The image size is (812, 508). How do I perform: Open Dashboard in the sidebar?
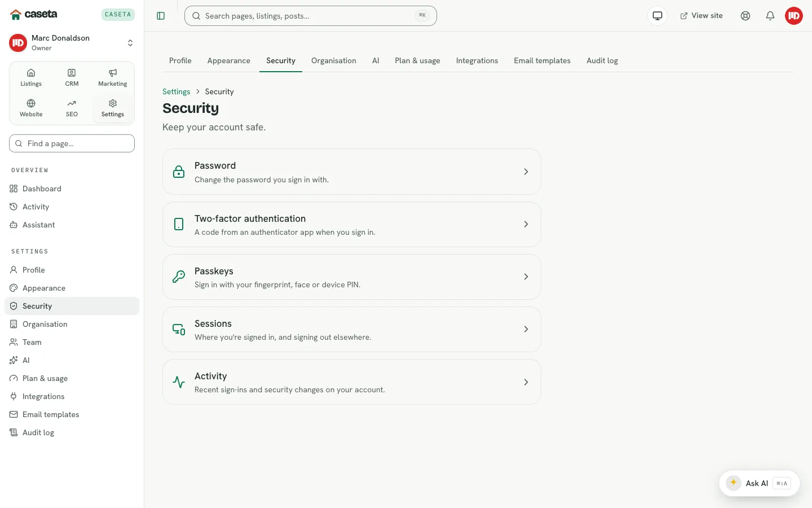click(x=72, y=189)
